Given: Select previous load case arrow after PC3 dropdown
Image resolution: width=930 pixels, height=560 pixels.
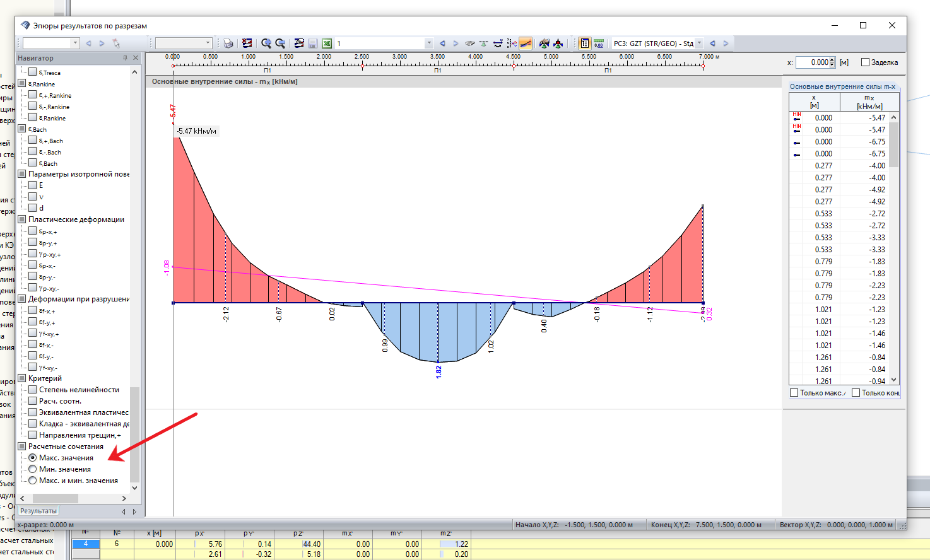Looking at the screenshot, I should (x=712, y=44).
